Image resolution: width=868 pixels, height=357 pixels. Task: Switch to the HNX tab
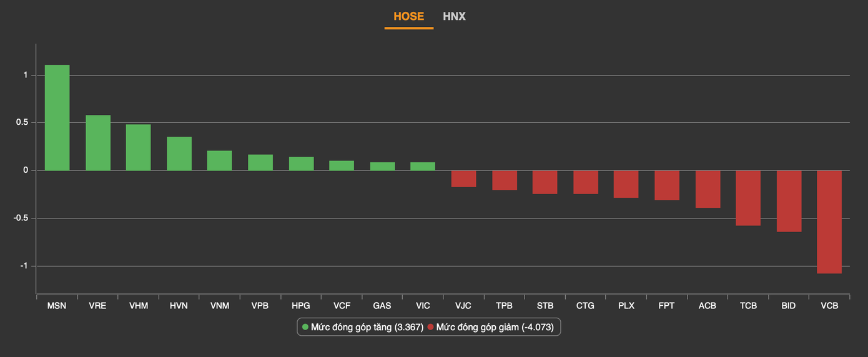[454, 16]
